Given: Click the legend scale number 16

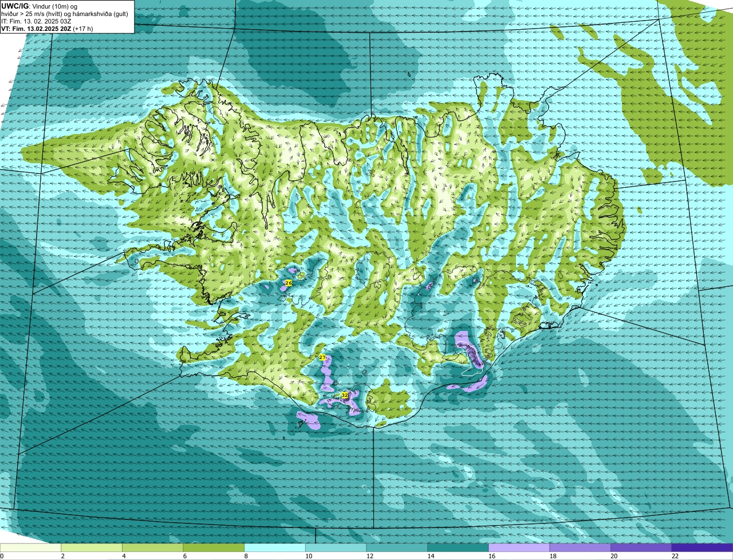Looking at the screenshot, I should point(492,556).
